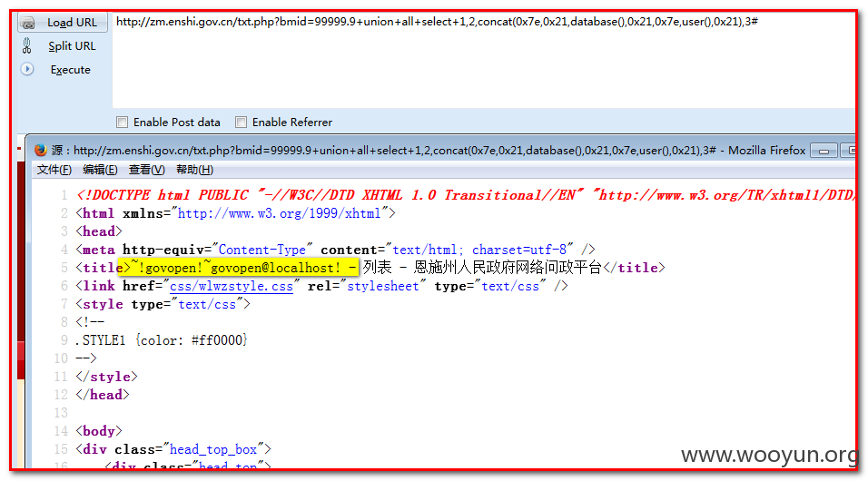Screen dimensions: 868x481
Task: Open the 帮助(H) menu
Action: tap(195, 170)
